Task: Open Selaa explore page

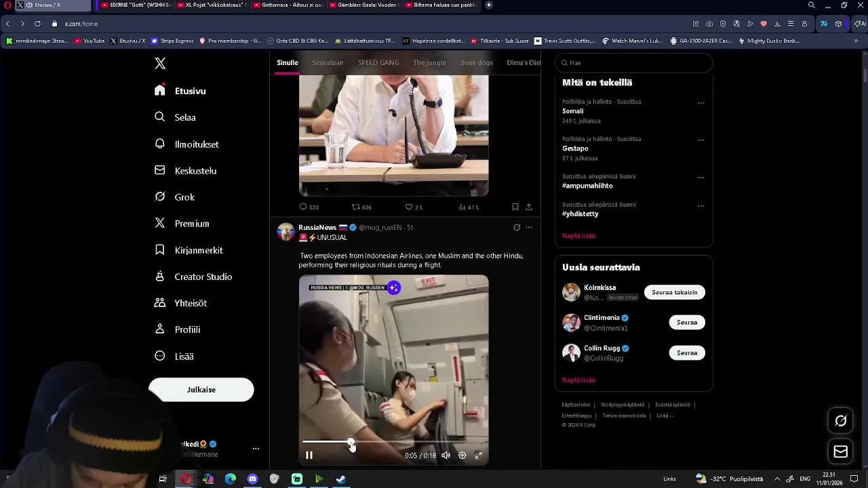Action: (x=175, y=117)
